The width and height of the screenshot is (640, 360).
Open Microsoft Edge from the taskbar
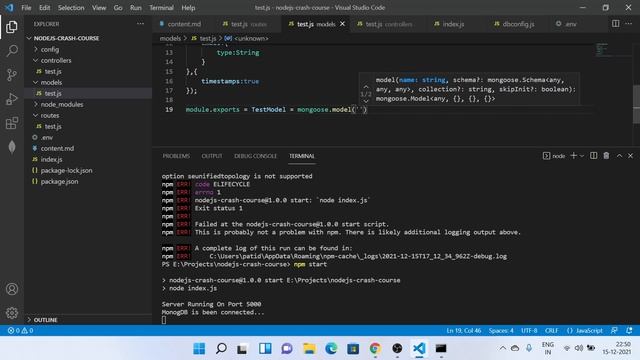[x=331, y=348]
